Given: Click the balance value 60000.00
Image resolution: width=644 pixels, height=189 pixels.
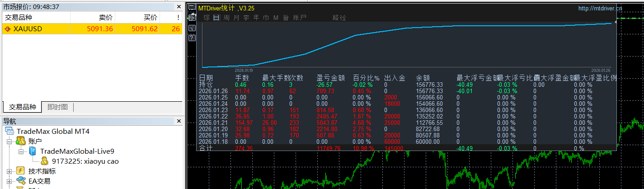Looking at the screenshot, I should click(x=428, y=142).
